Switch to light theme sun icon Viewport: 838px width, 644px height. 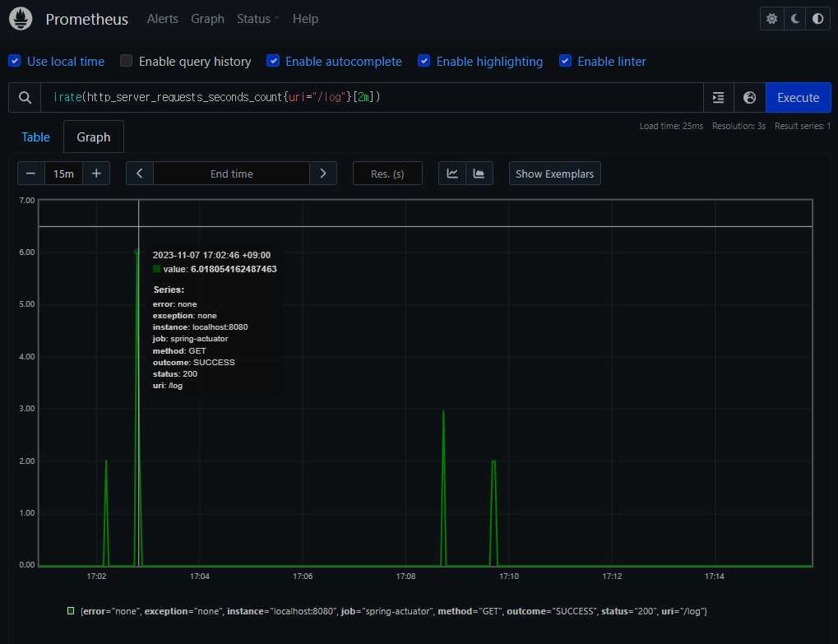point(771,19)
